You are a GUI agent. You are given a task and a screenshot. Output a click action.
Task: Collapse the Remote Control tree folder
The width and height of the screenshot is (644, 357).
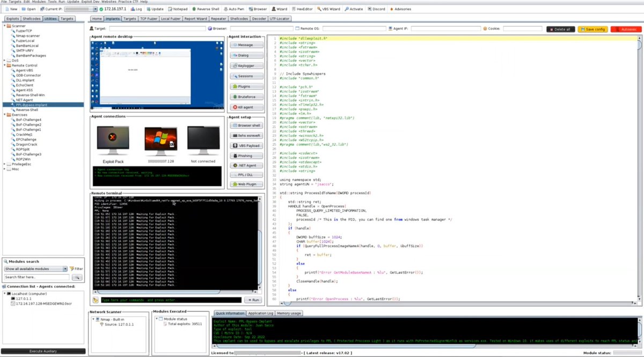6,65
